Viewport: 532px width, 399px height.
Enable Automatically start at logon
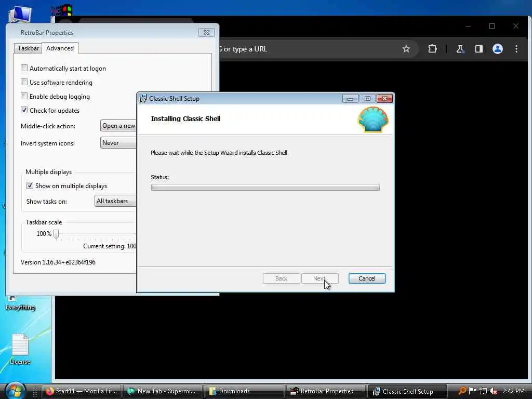pos(24,68)
